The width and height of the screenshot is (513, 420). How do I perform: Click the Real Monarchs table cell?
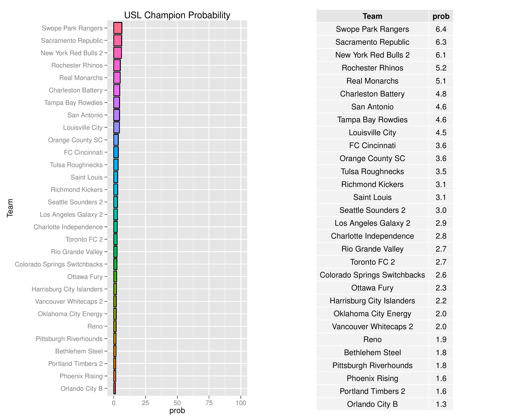pos(372,81)
